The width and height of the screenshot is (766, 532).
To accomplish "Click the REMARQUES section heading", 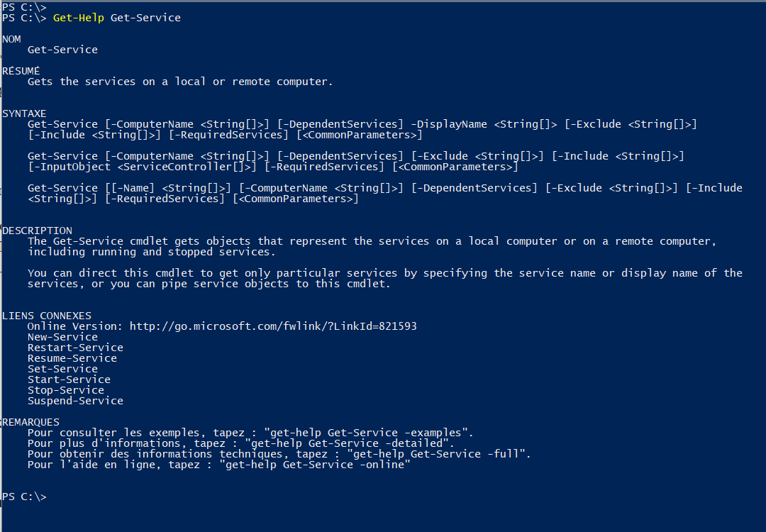I will point(30,422).
